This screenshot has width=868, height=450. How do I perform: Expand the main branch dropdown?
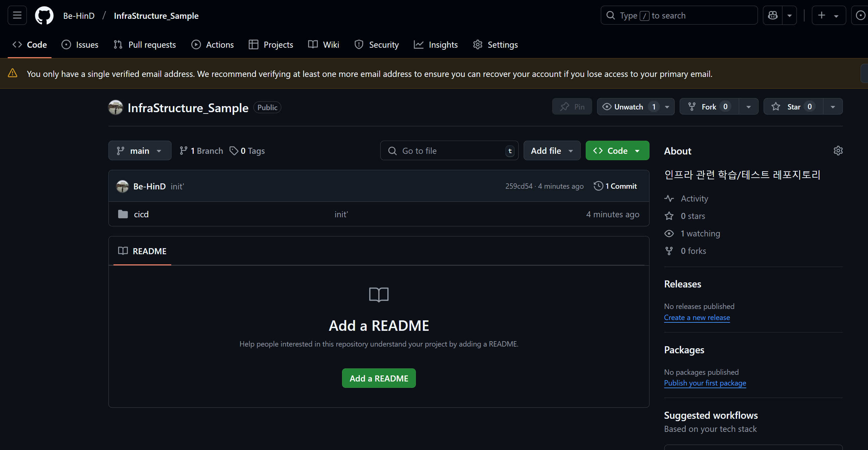(x=140, y=151)
